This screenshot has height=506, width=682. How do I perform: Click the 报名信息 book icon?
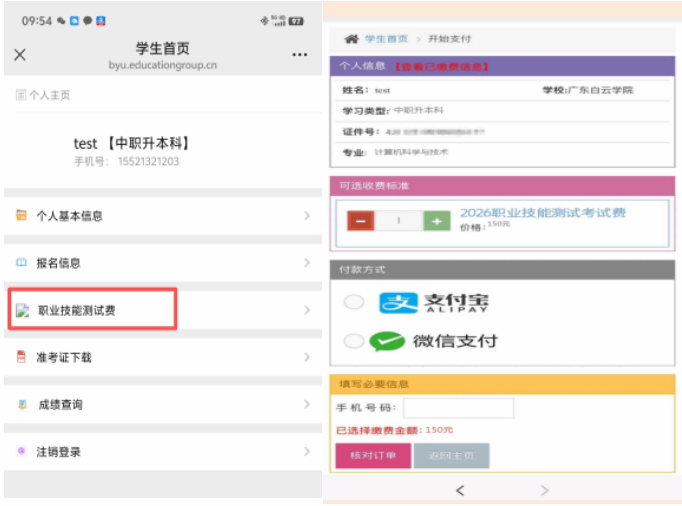(x=21, y=263)
